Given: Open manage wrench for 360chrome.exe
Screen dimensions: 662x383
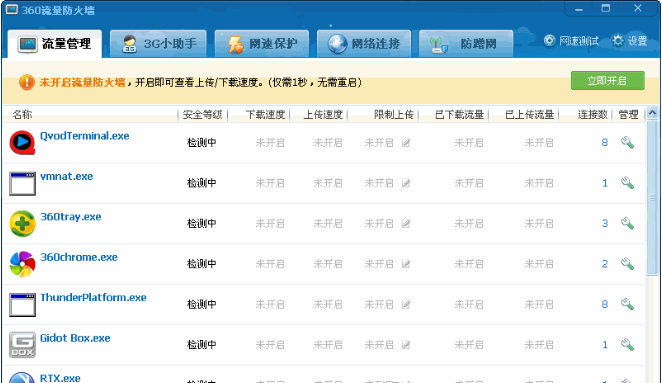Looking at the screenshot, I should coord(627,264).
